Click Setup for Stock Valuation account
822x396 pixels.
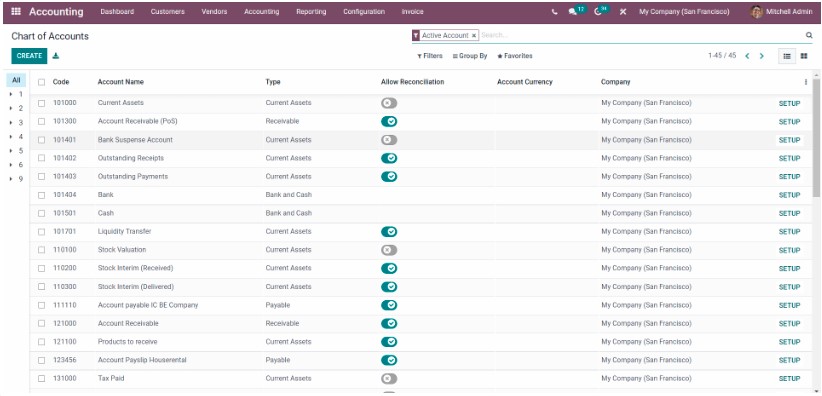789,250
